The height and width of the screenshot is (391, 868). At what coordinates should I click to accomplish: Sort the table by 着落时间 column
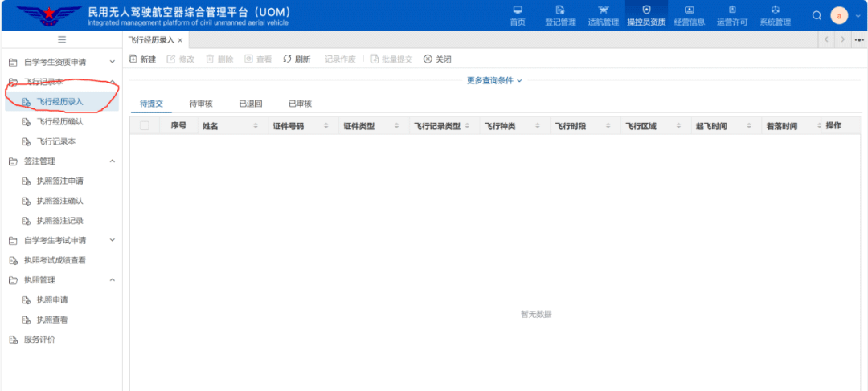point(820,126)
